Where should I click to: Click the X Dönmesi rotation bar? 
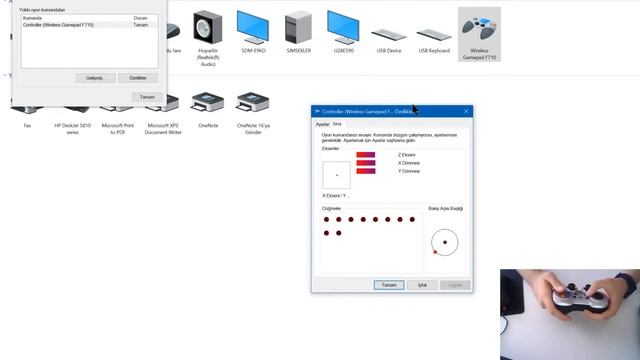coord(366,163)
